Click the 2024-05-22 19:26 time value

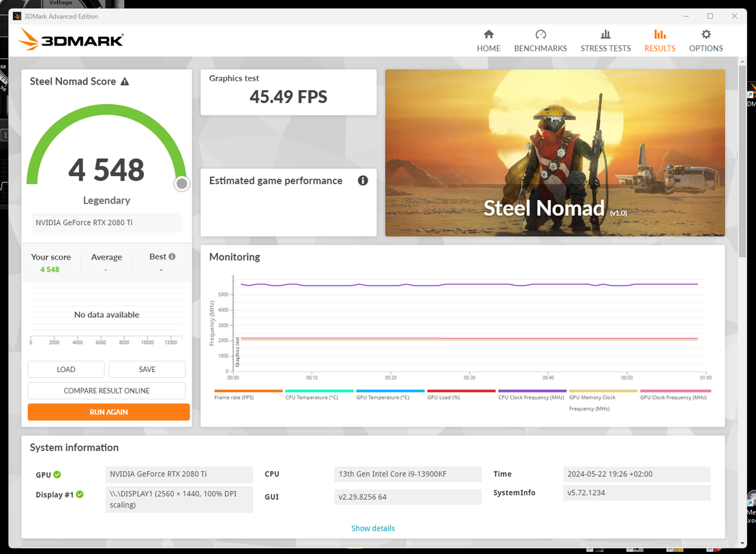coord(636,474)
